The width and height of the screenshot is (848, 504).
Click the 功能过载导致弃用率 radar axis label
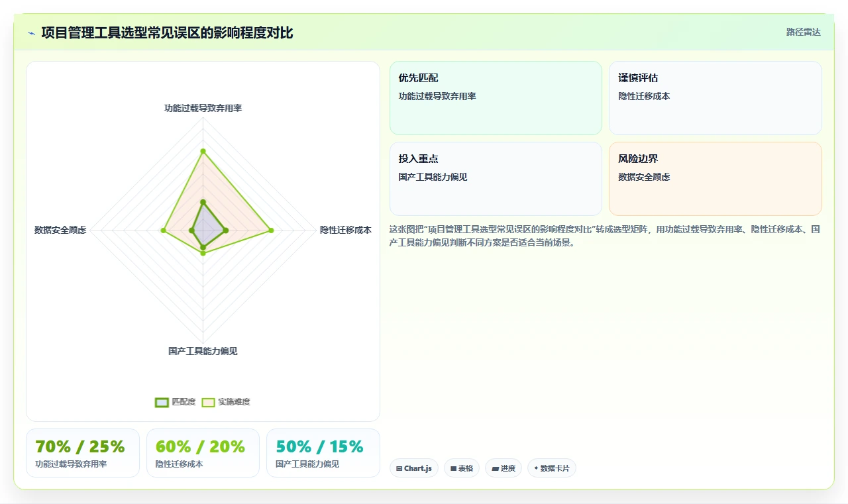tap(203, 108)
